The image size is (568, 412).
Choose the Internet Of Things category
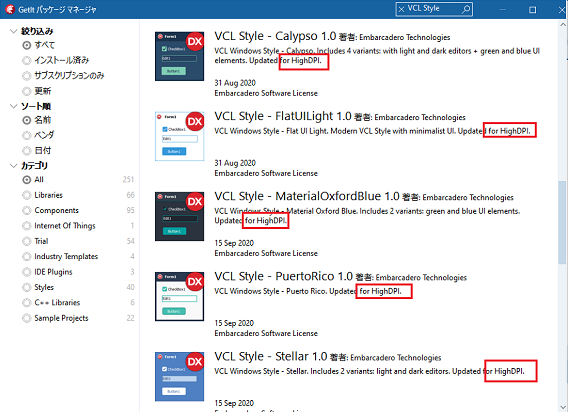click(26, 226)
